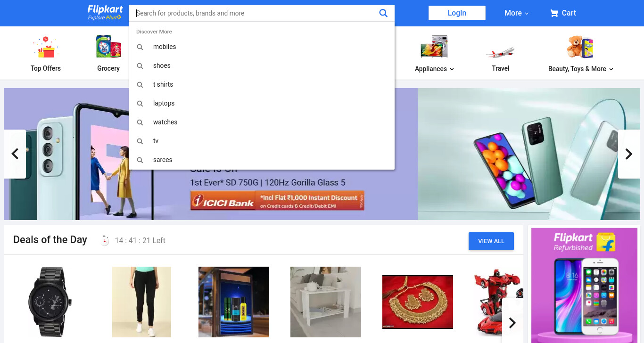The height and width of the screenshot is (343, 644).
Task: Click the Login button
Action: 457,13
